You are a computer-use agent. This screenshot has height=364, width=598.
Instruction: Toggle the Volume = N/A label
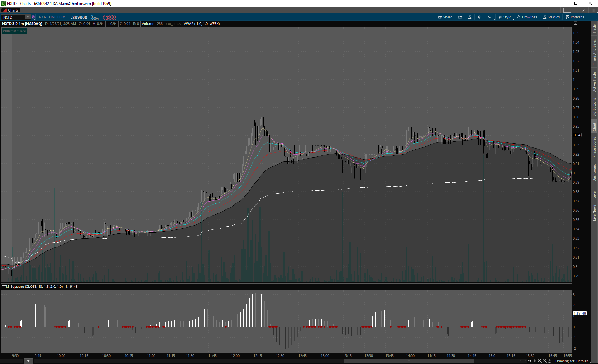(x=14, y=31)
